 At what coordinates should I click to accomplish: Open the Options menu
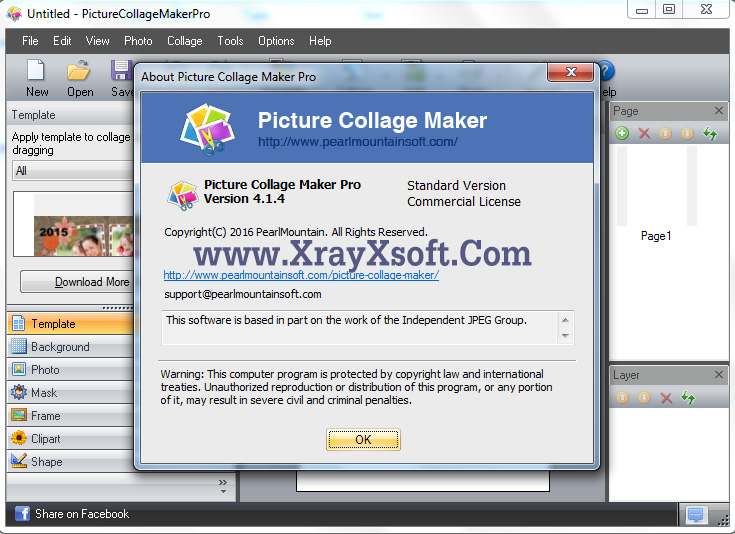[276, 41]
